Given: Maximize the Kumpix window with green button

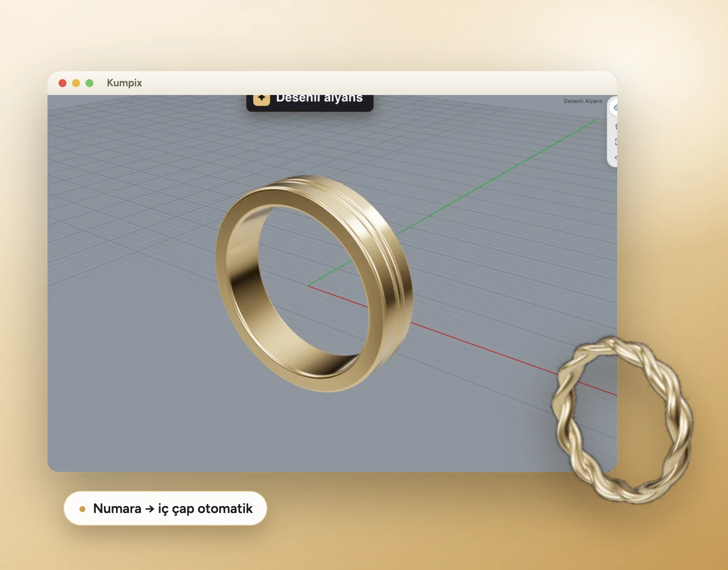Looking at the screenshot, I should pos(89,83).
